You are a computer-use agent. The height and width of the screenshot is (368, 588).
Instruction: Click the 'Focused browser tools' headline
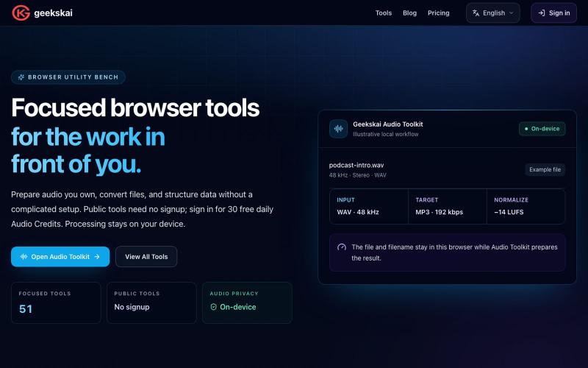pos(135,107)
